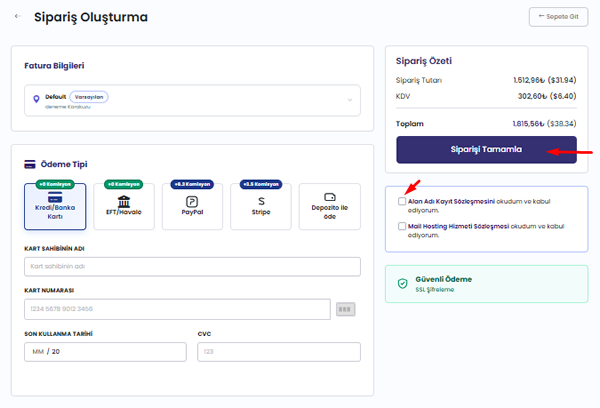Viewport: 600px width, 408px height.
Task: Focus the Son Kullanma Tarihi field
Action: click(105, 352)
